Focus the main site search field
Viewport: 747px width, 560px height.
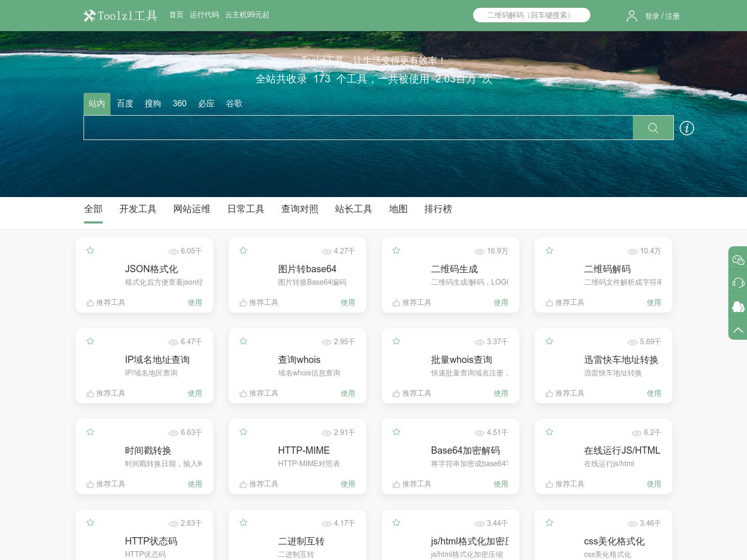[358, 128]
